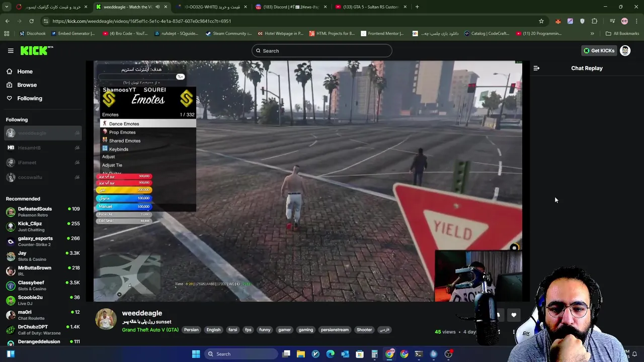Open iFameet followed channel

(x=43, y=162)
